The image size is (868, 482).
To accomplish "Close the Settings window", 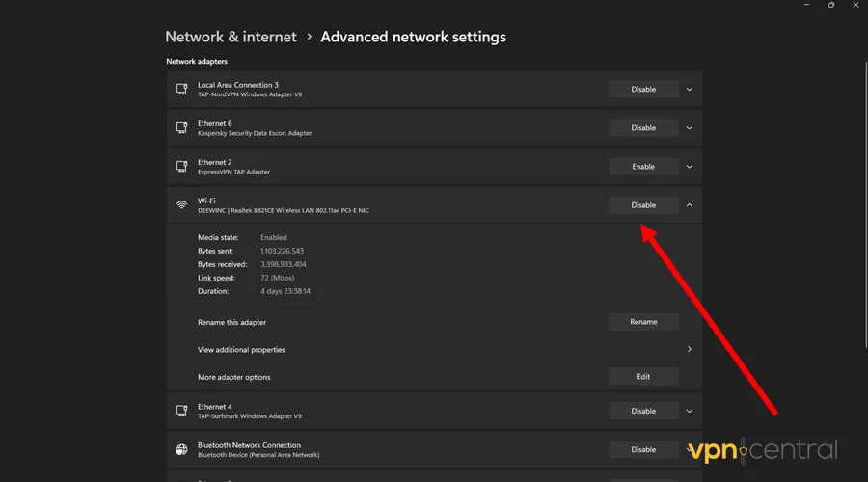I will (x=855, y=5).
